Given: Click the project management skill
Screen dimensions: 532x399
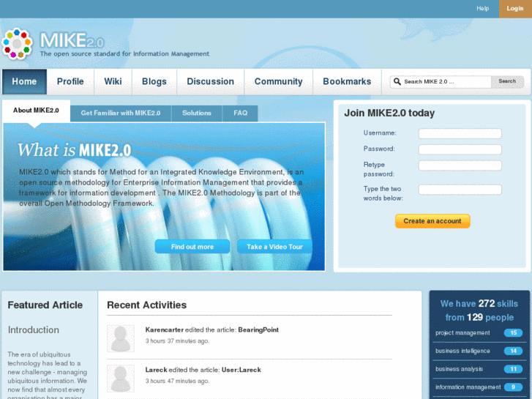Looking at the screenshot, I should point(462,333).
